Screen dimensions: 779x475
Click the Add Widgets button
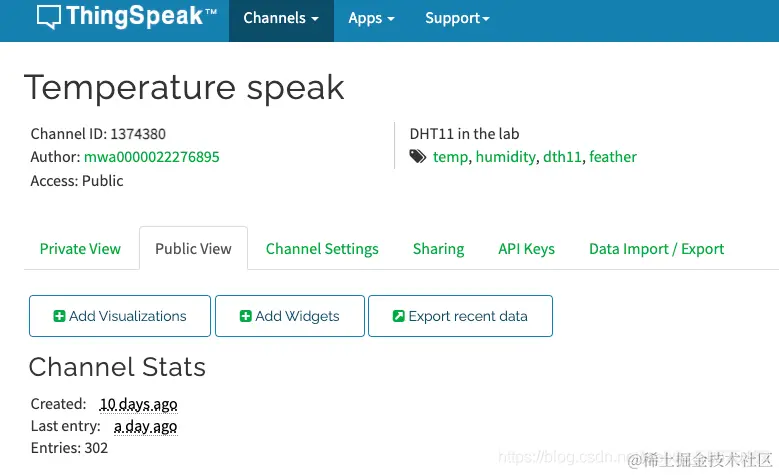pyautogui.click(x=290, y=316)
